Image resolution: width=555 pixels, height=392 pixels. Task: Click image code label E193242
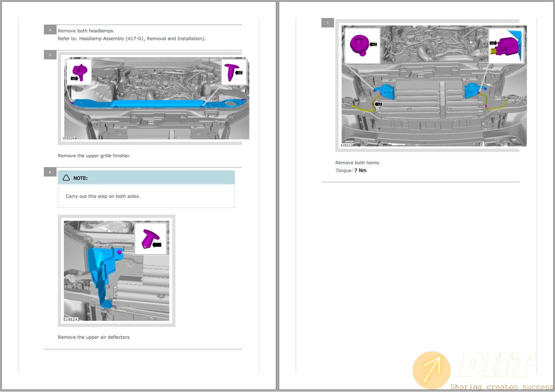click(71, 319)
